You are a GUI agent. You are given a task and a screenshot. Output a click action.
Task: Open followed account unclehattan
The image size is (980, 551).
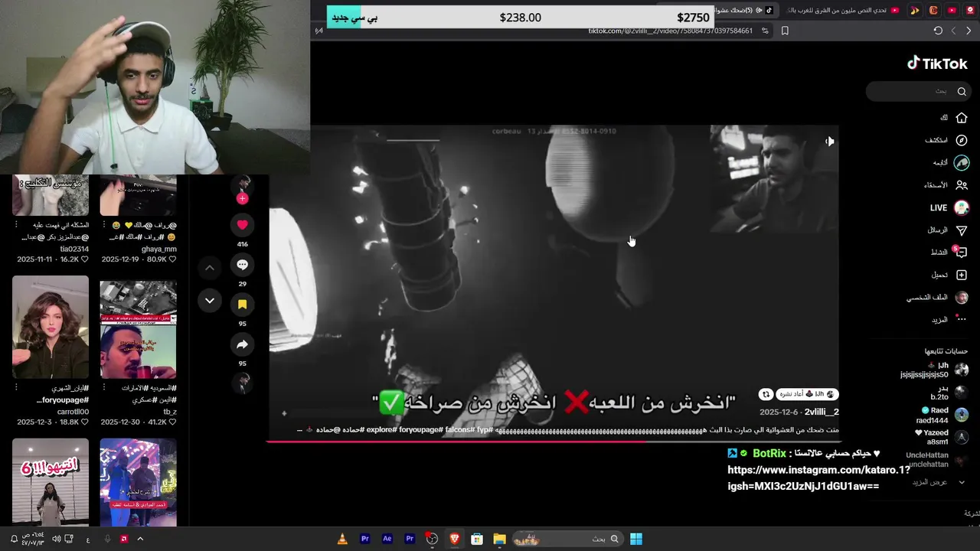[x=938, y=459]
